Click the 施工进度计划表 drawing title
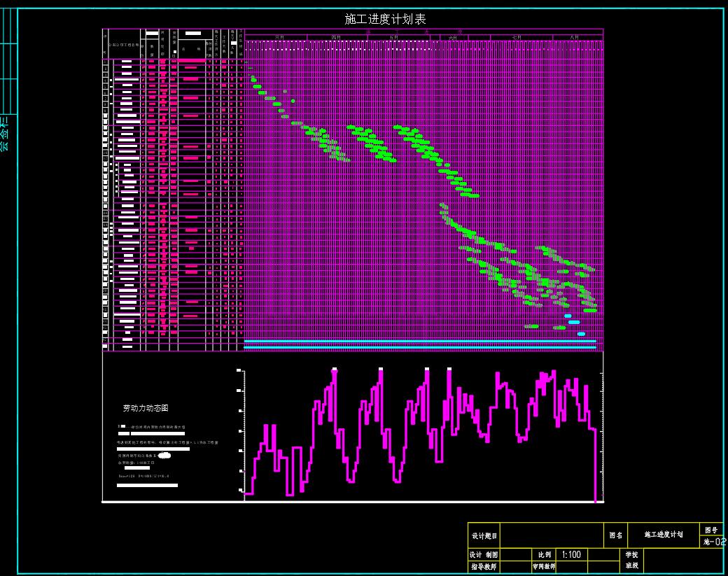728x576 pixels. pos(385,19)
